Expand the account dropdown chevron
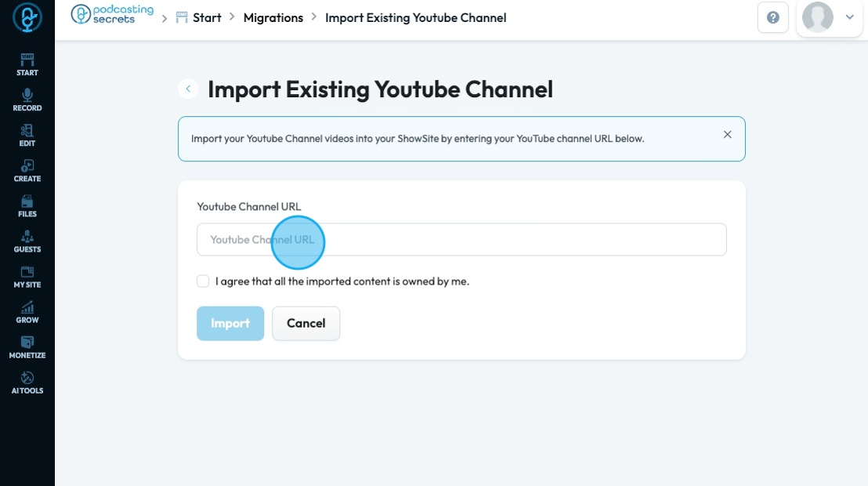Image resolution: width=868 pixels, height=486 pixels. (x=850, y=17)
